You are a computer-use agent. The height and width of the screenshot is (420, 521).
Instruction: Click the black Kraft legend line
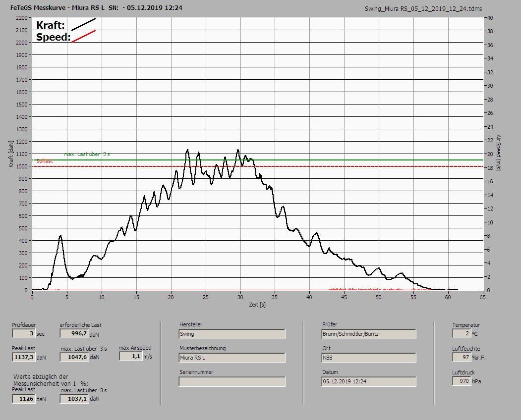pyautogui.click(x=84, y=24)
